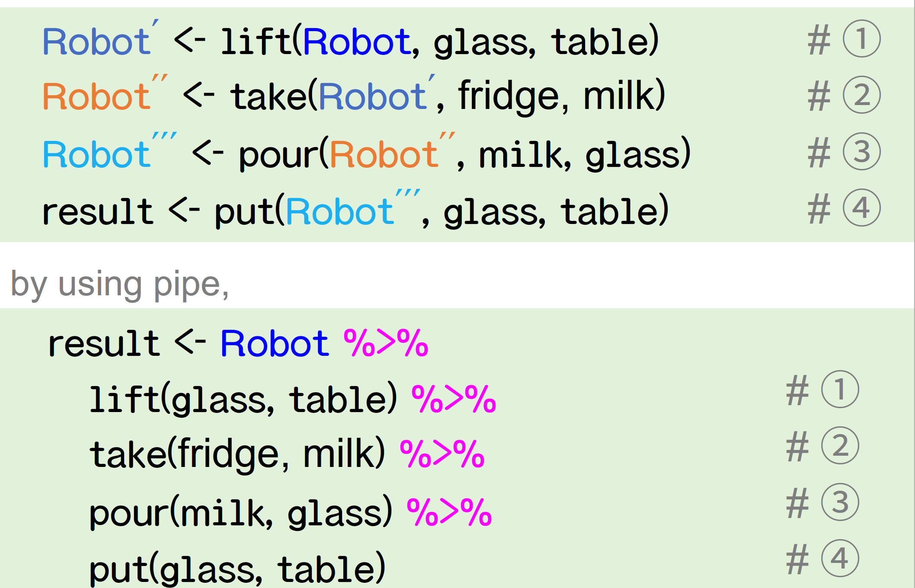Click "result" at the start of the pipe block
This screenshot has height=588, width=915.
click(x=104, y=344)
